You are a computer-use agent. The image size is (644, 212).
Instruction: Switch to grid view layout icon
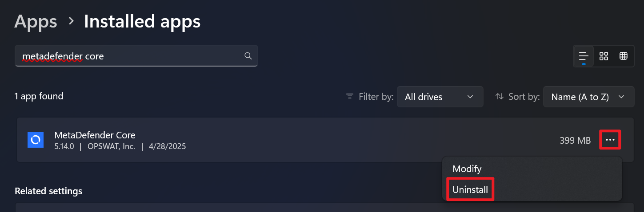click(x=604, y=56)
